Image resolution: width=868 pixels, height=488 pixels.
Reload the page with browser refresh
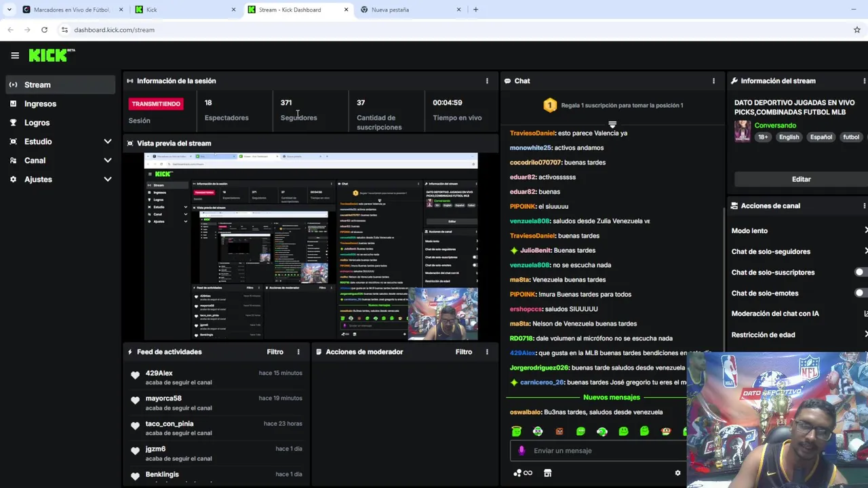(44, 30)
